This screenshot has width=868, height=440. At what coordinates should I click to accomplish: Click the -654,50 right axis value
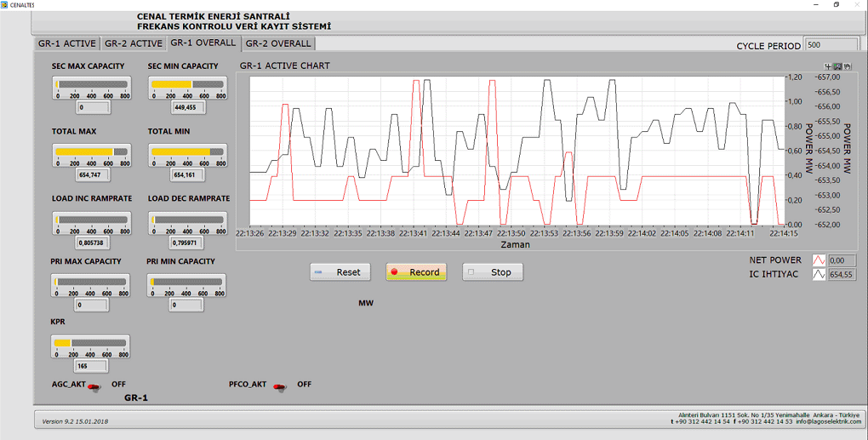(x=828, y=151)
